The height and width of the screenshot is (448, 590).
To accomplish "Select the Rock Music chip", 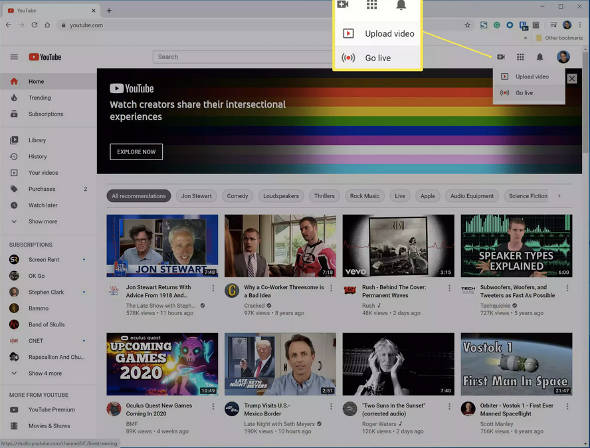I will [365, 196].
